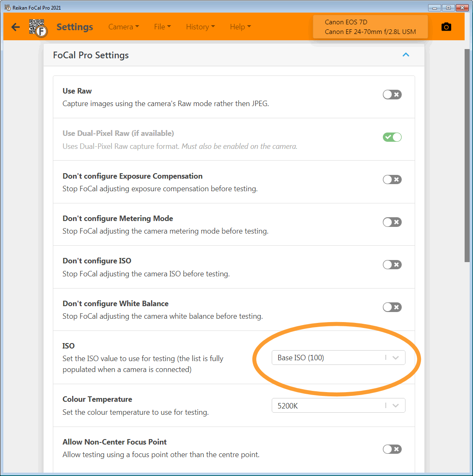Toggle Don't configure White Balance
This screenshot has width=473, height=476.
point(392,307)
